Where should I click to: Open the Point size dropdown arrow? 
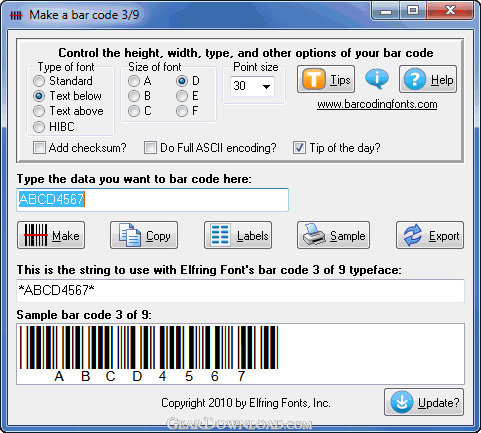coord(266,87)
